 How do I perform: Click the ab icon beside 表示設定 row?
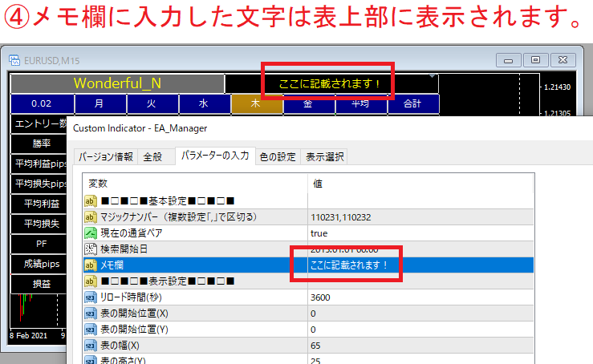[91, 281]
